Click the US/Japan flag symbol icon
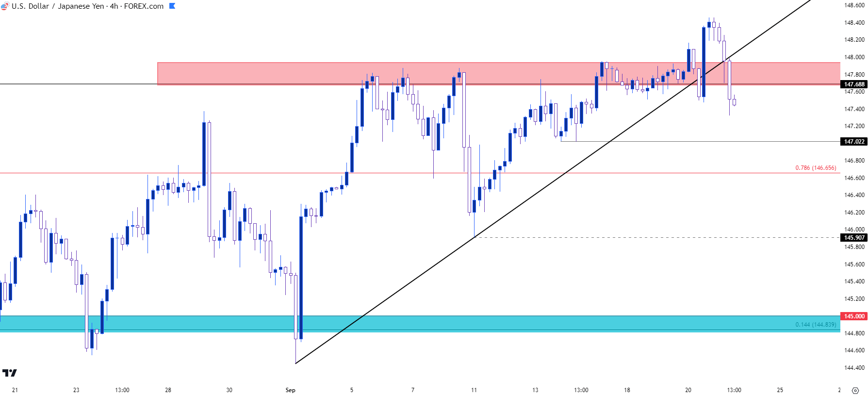 click(4, 6)
